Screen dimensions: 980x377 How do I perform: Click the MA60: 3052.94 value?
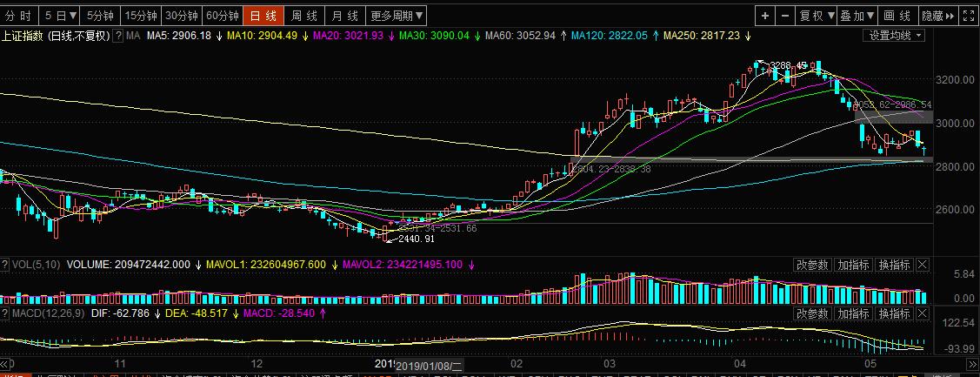click(520, 37)
